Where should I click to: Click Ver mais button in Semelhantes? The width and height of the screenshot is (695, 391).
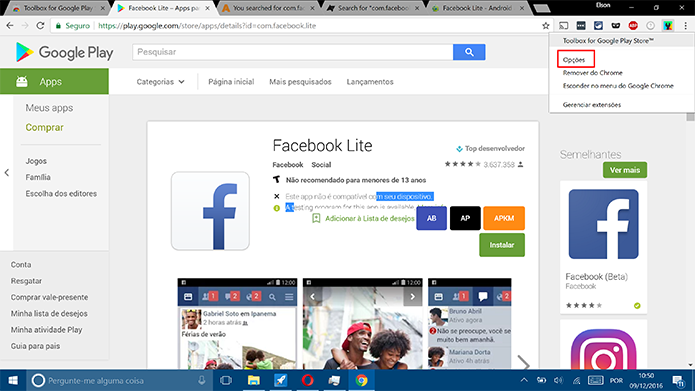tap(625, 170)
